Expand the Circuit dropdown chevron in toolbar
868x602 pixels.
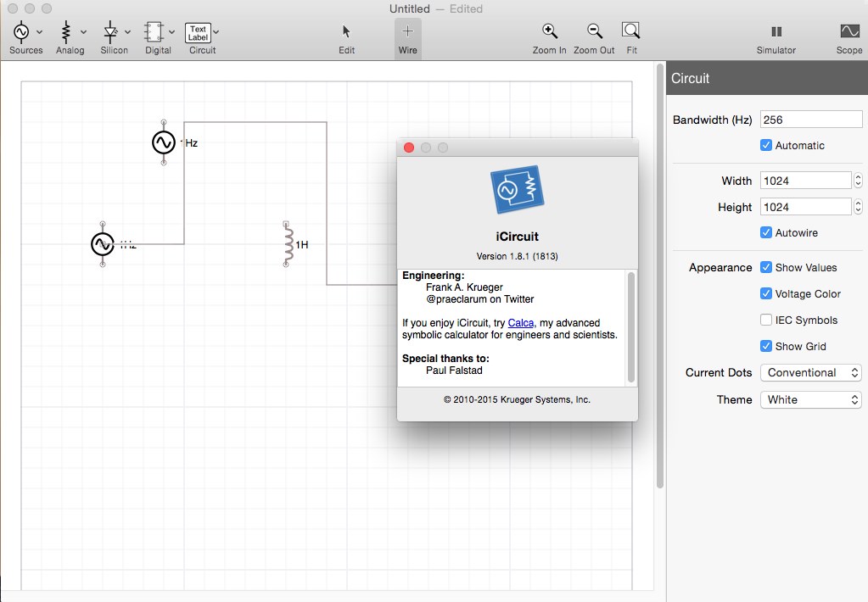tap(216, 32)
